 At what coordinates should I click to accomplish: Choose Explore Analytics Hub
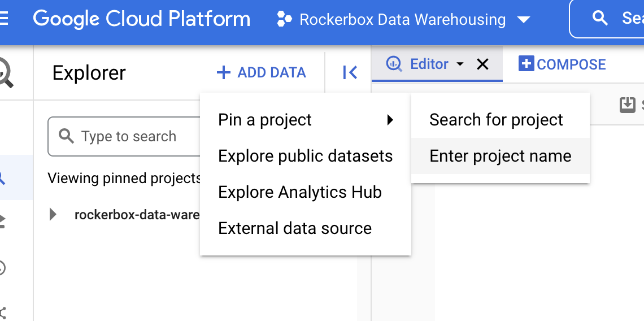(x=306, y=192)
